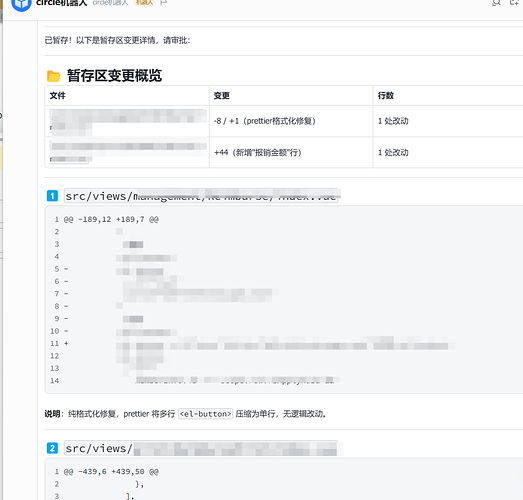Click the blurred file path in the first table row
The image size is (523, 500).
(128, 121)
